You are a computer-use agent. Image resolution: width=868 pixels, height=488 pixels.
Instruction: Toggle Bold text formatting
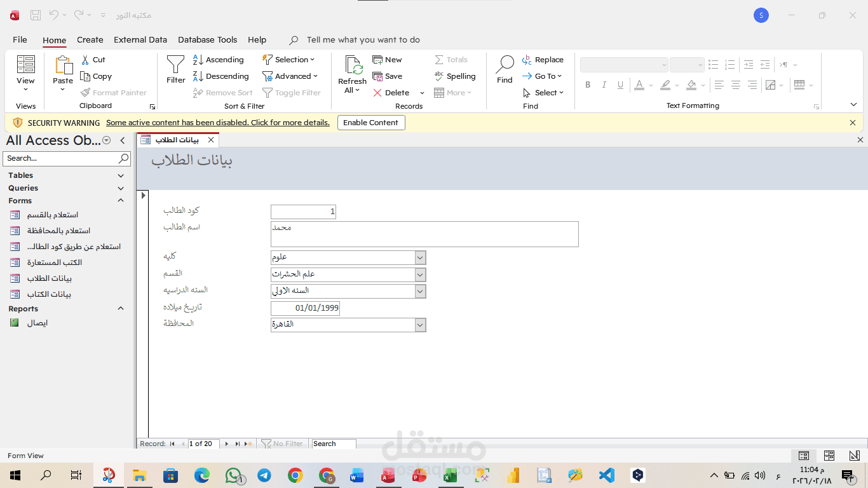tap(588, 85)
